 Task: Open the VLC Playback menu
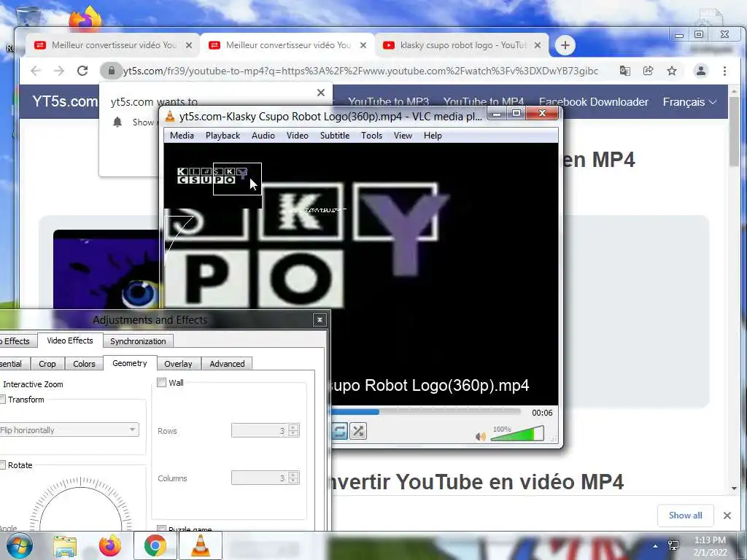coord(222,136)
